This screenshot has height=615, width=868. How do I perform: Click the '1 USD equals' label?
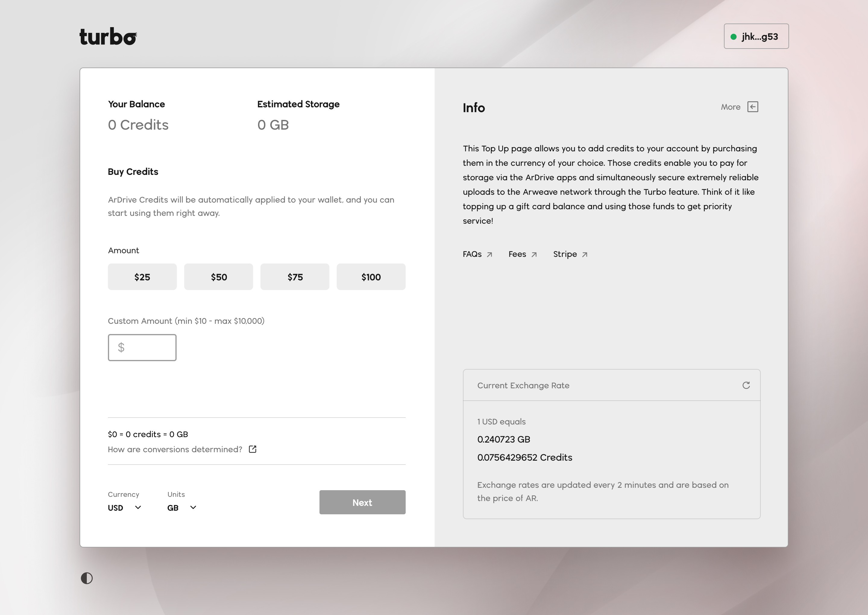click(501, 421)
